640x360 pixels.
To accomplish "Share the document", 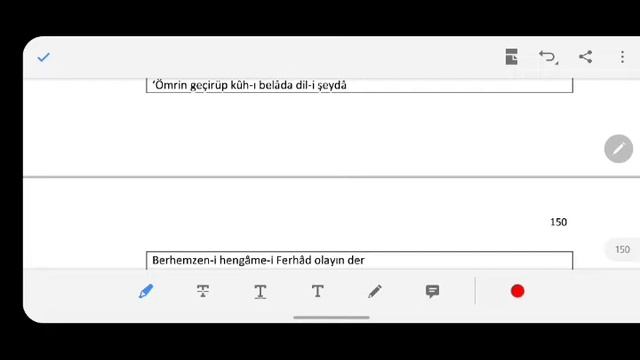I will coord(586,57).
